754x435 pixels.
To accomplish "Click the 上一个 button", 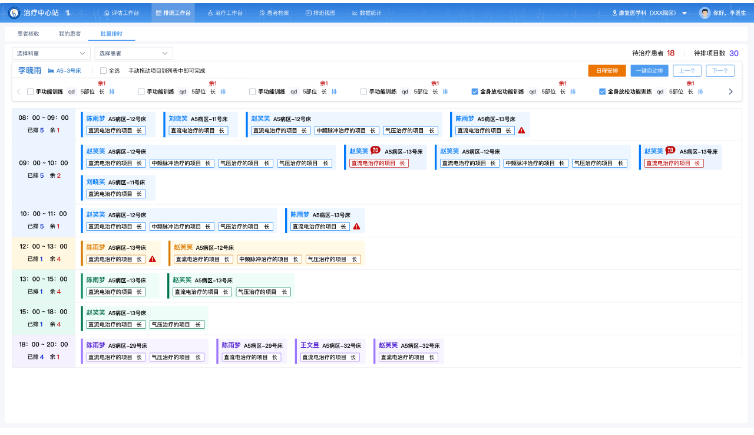I will (687, 71).
